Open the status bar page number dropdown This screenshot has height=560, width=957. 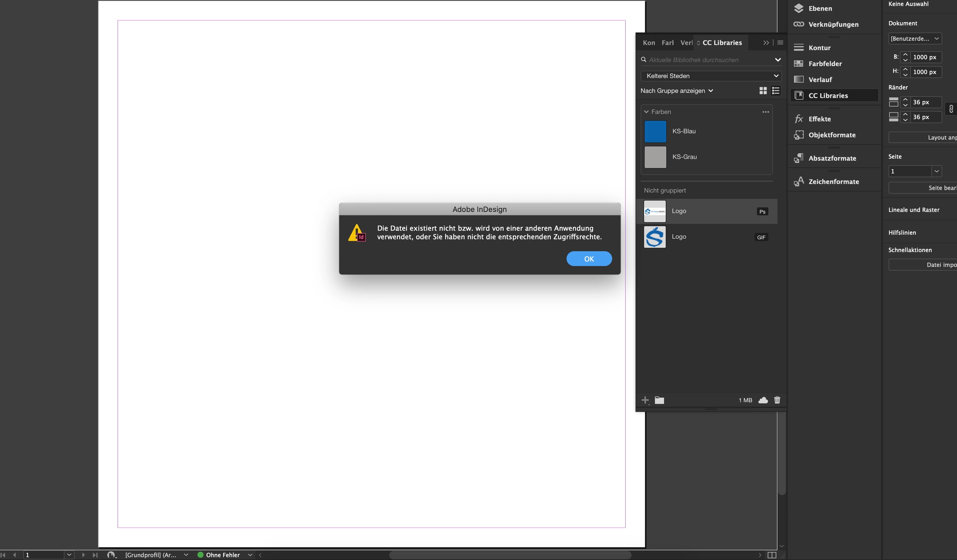[x=69, y=555]
